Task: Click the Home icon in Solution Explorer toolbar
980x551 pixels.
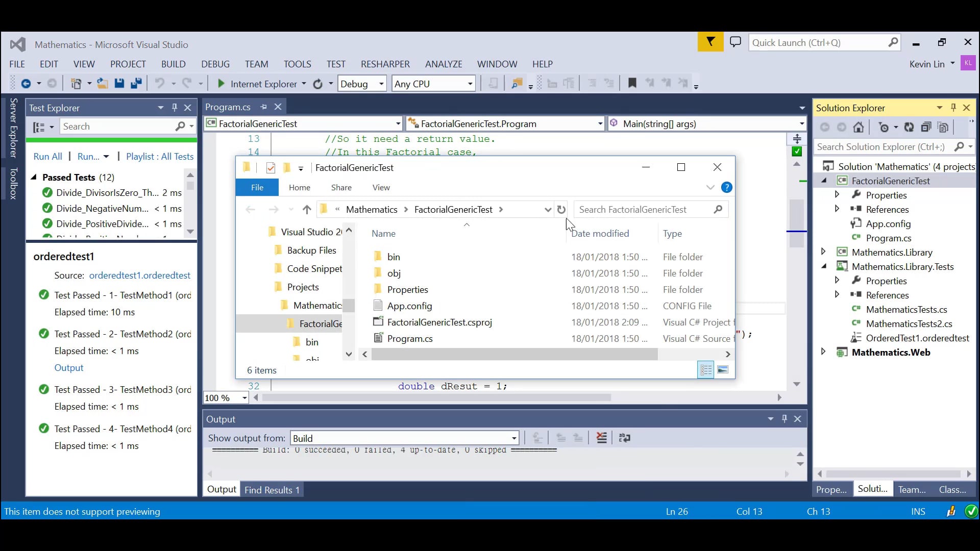Action: coord(859,128)
